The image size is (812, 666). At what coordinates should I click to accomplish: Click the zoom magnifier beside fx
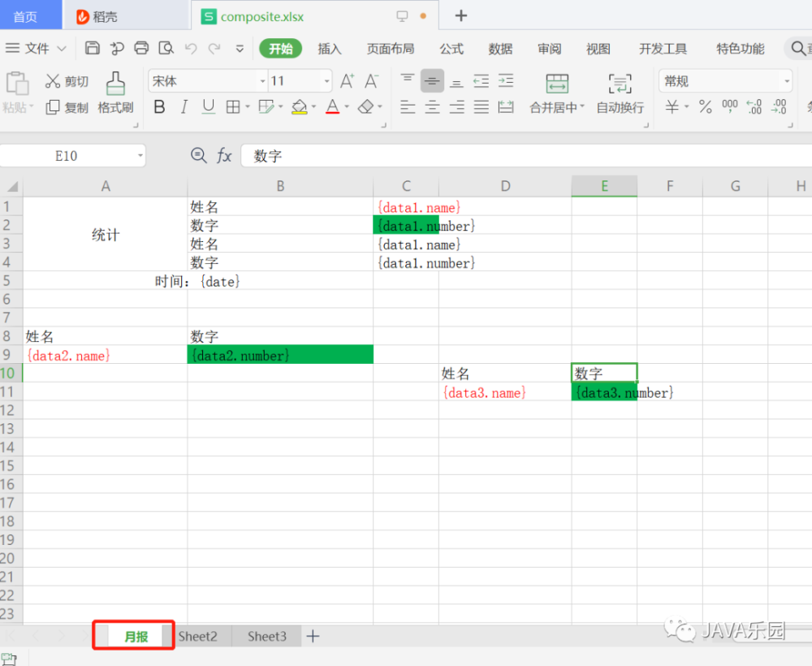198,155
